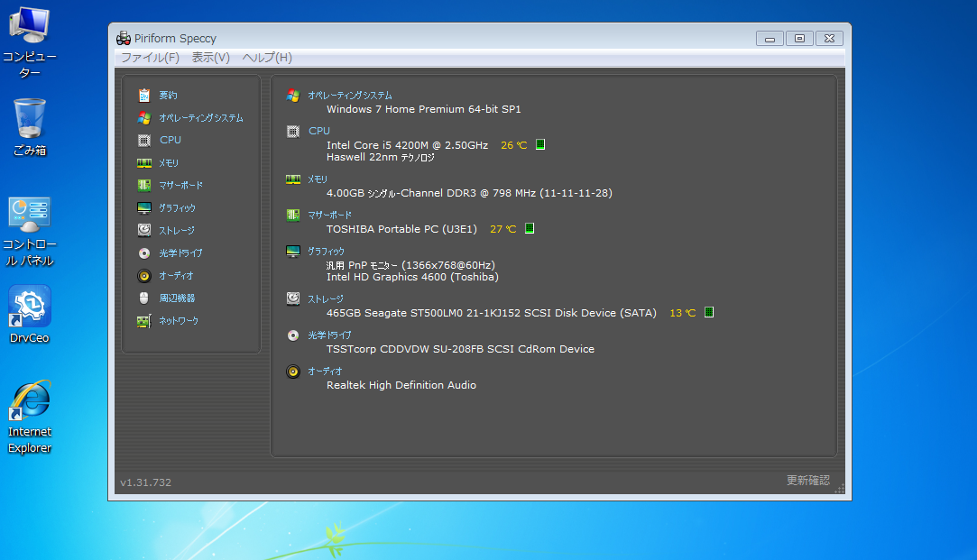Viewport: 977px width, 560px height.
Task: Click the オーディオ heading link in summary
Action: pyautogui.click(x=325, y=372)
